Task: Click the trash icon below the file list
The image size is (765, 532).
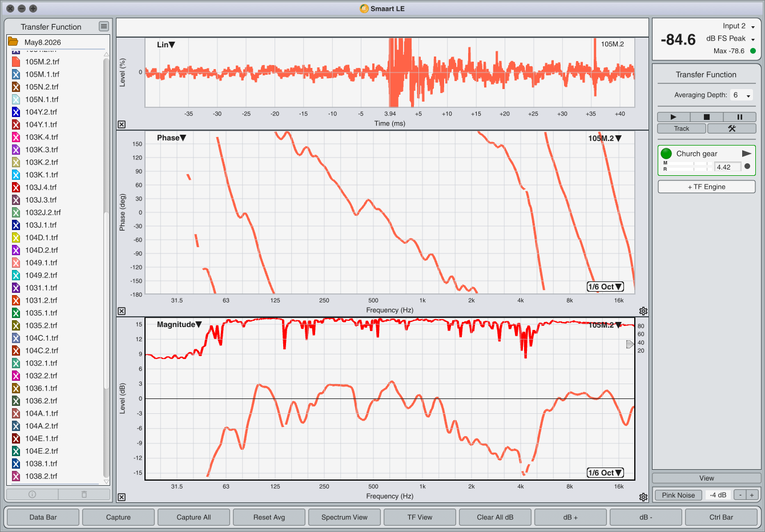Action: 84,494
